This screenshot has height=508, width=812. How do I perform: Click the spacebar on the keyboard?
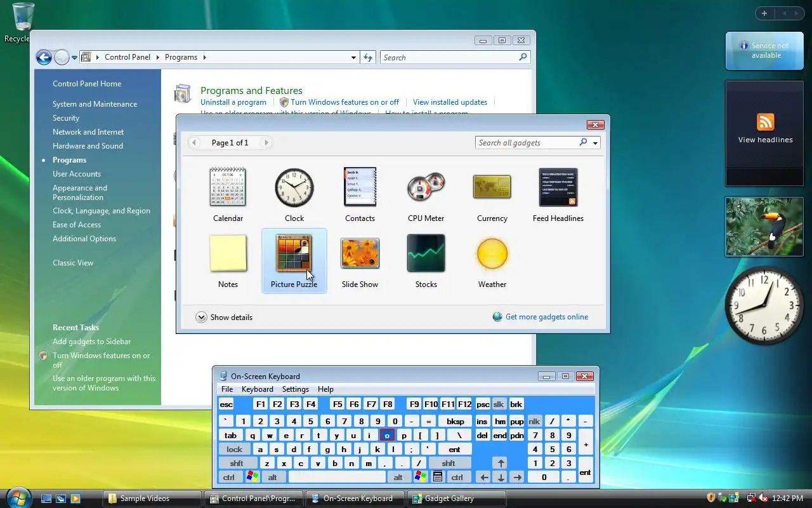click(x=337, y=478)
